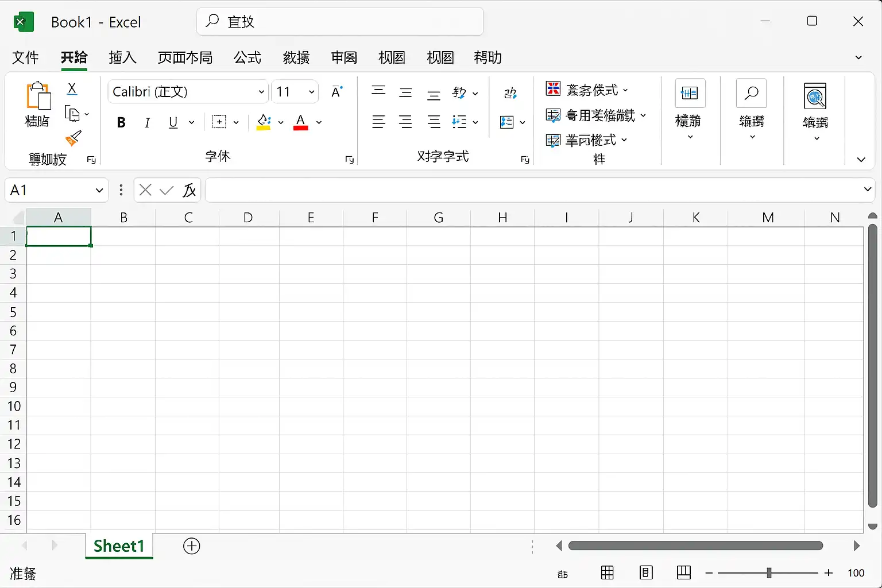Open the 公式 ribbon tab
Viewport: 882px width, 588px height.
click(247, 57)
